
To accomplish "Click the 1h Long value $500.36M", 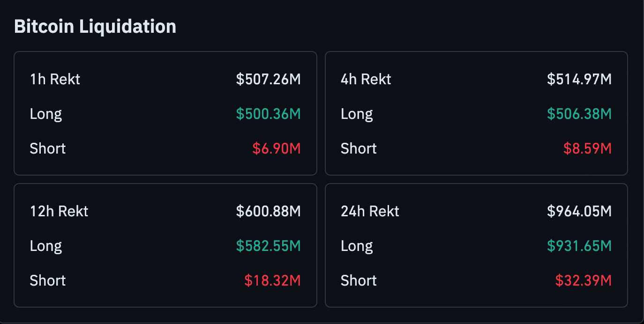I will (268, 114).
